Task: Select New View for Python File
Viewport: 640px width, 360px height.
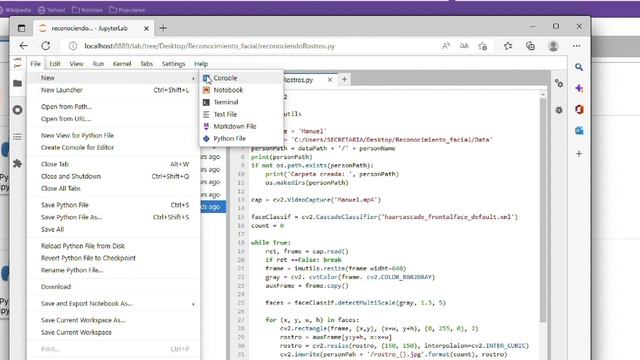Action: click(x=114, y=136)
